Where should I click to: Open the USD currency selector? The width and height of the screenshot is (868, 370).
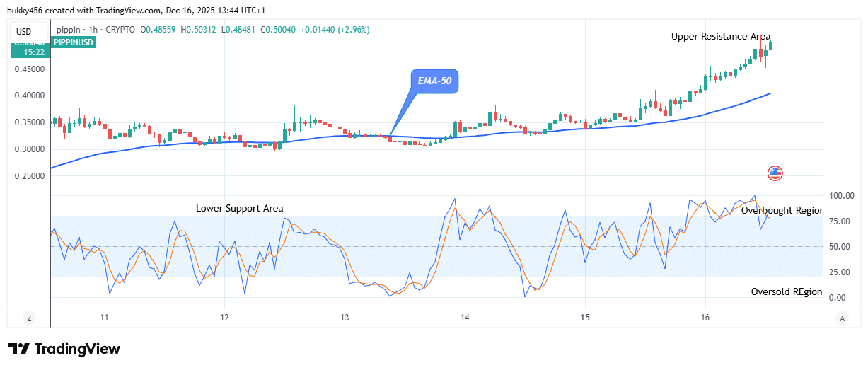(25, 31)
